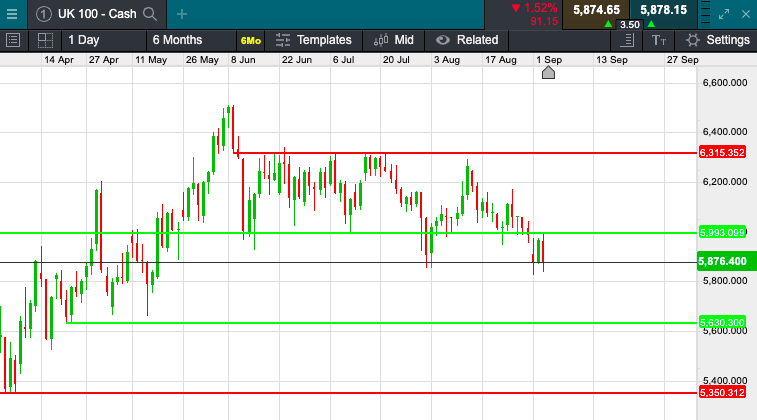Click the 8 Jun date on time axis
Image resolution: width=757 pixels, height=420 pixels.
(243, 60)
